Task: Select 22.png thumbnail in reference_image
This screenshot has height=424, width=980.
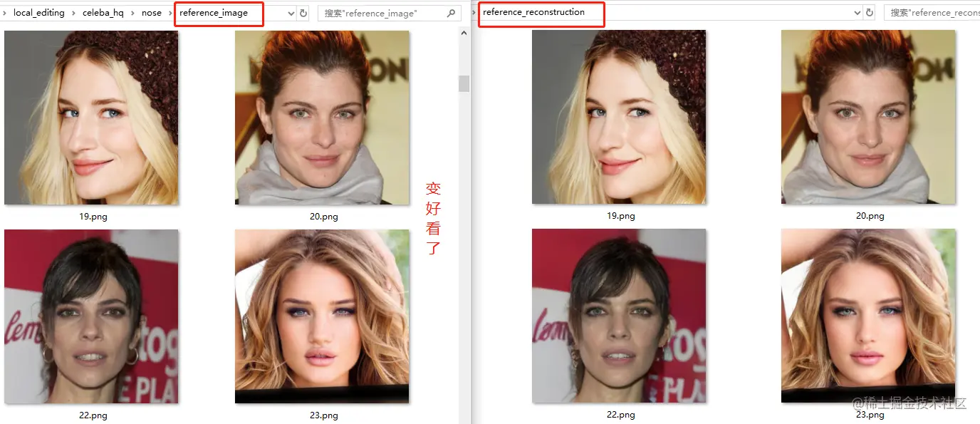Action: 91,316
